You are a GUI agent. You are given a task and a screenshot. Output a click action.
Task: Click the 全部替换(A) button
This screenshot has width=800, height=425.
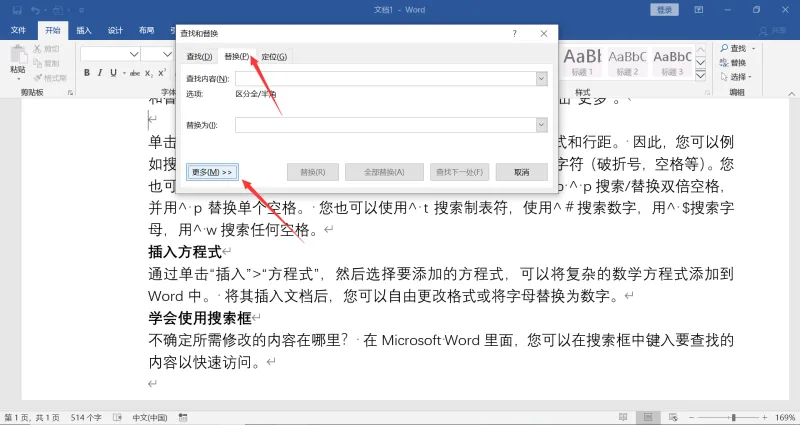(384, 172)
